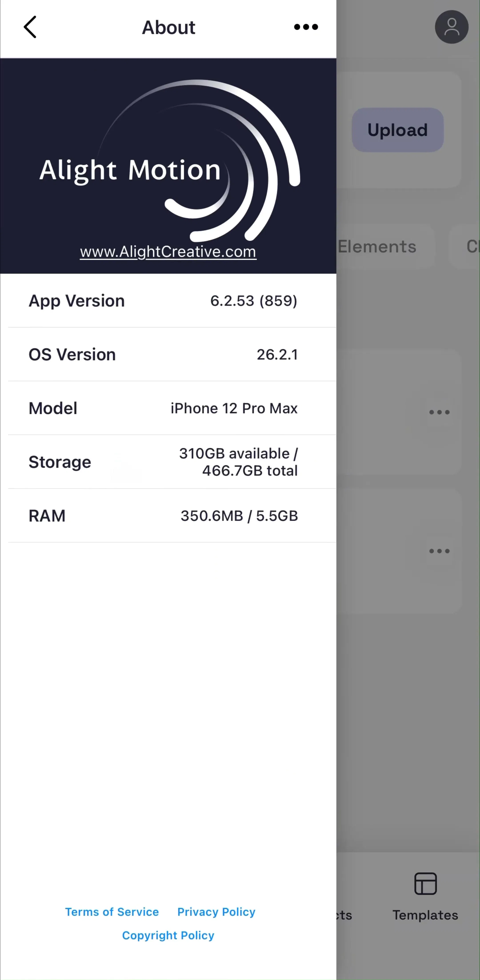Tap the OS value 26.2.1
This screenshot has width=480, height=980.
[x=277, y=355]
